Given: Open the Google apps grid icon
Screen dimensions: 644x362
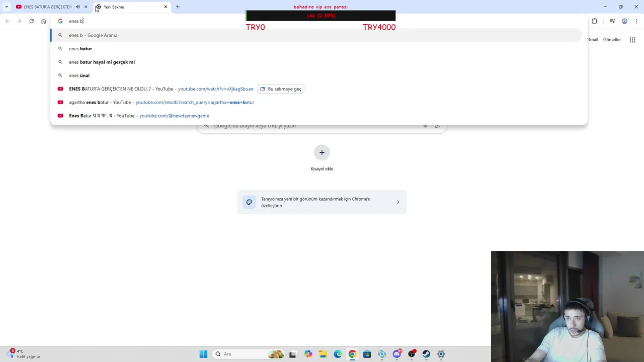Looking at the screenshot, I should pos(632,40).
